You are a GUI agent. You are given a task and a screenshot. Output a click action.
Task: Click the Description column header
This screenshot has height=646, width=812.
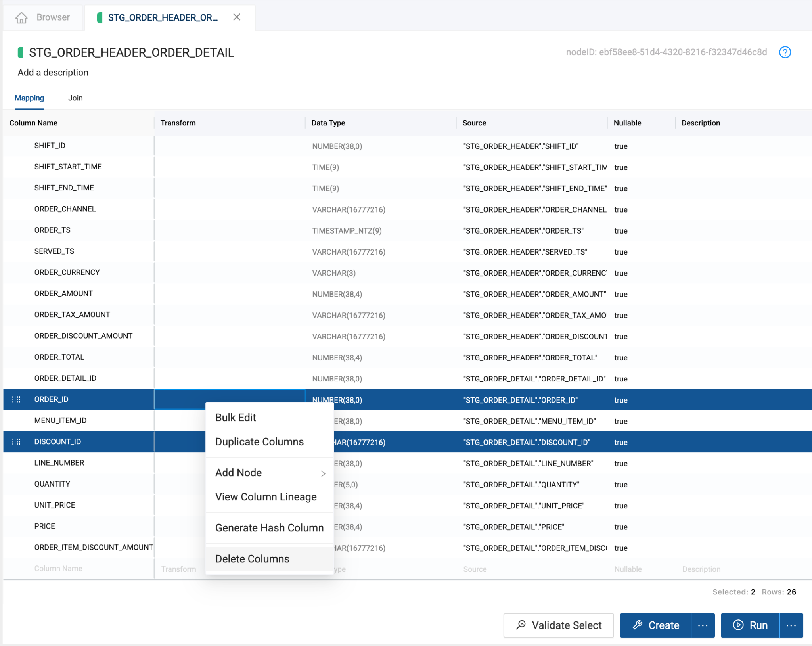click(x=701, y=123)
